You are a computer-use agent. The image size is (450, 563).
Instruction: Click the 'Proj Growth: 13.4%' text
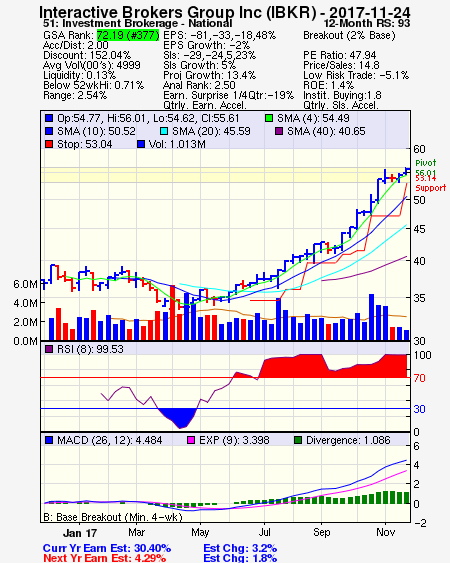click(209, 75)
